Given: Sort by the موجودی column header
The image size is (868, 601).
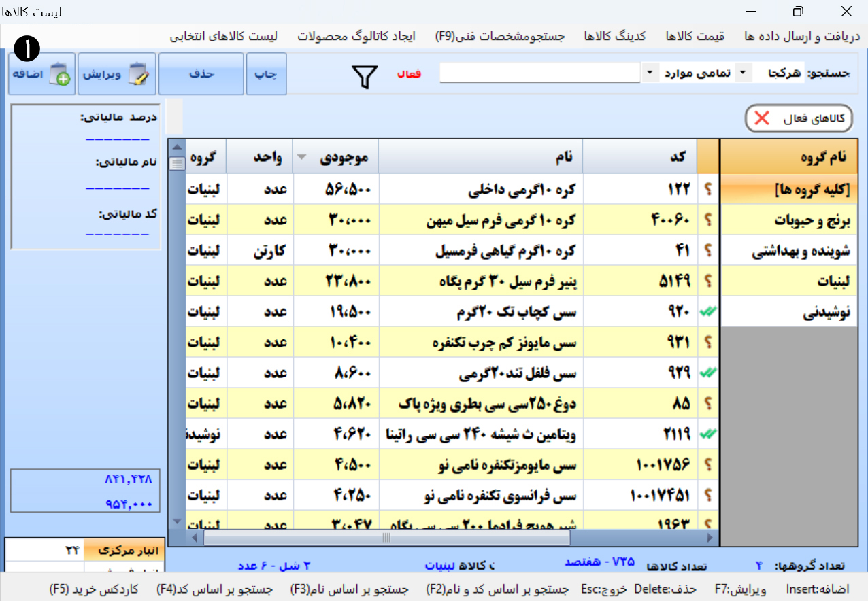Looking at the screenshot, I should click(x=335, y=157).
